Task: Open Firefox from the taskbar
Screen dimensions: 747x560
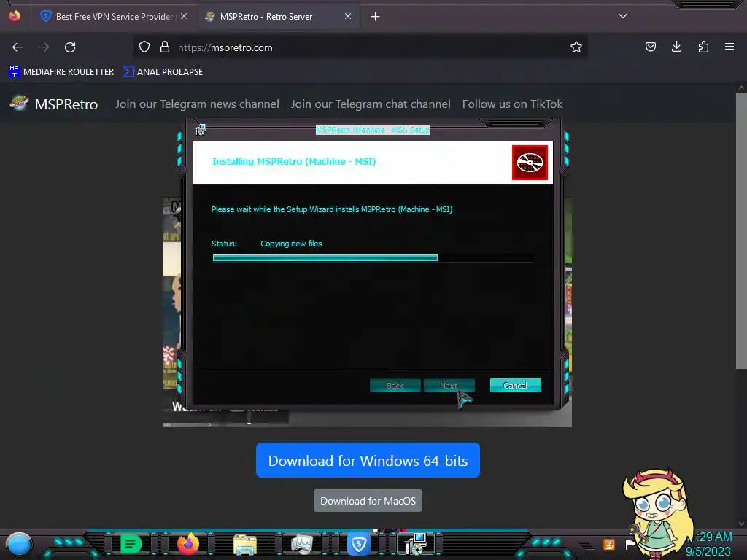Action: (188, 544)
